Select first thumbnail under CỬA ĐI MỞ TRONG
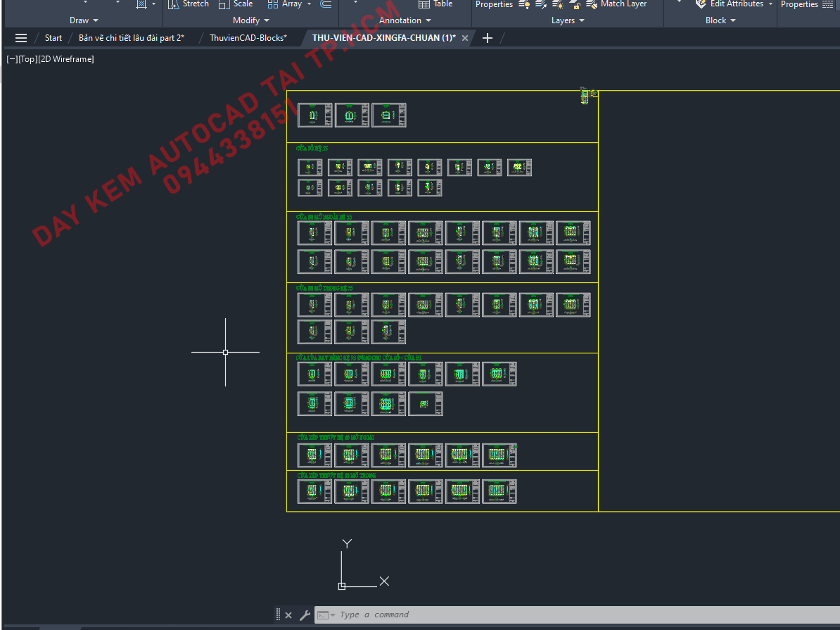Image resolution: width=840 pixels, height=630 pixels. point(315,305)
